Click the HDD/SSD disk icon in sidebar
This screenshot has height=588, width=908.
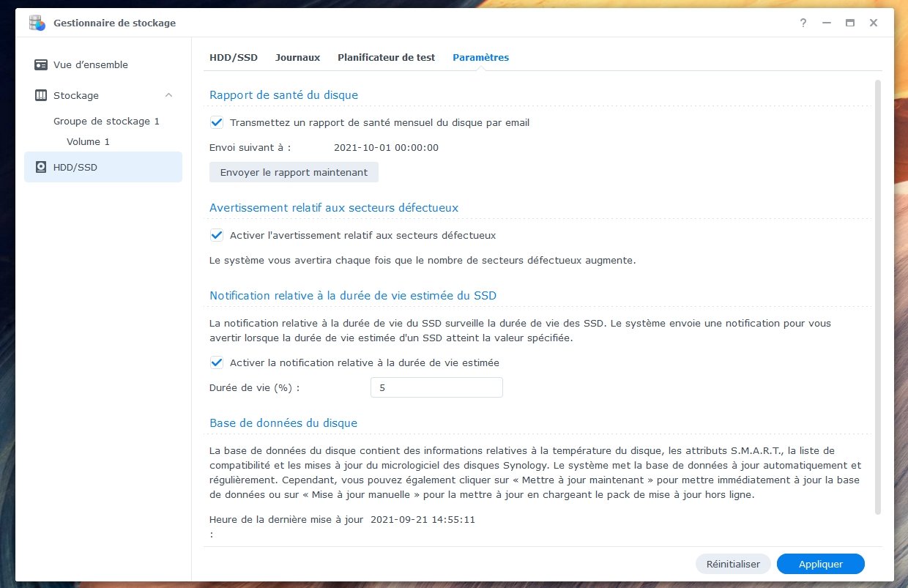pyautogui.click(x=41, y=168)
